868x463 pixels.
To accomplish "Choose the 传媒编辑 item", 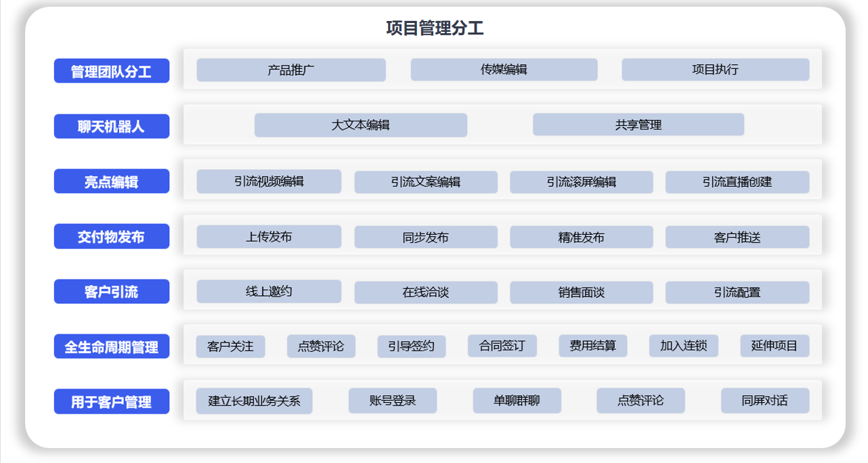I will coord(504,70).
